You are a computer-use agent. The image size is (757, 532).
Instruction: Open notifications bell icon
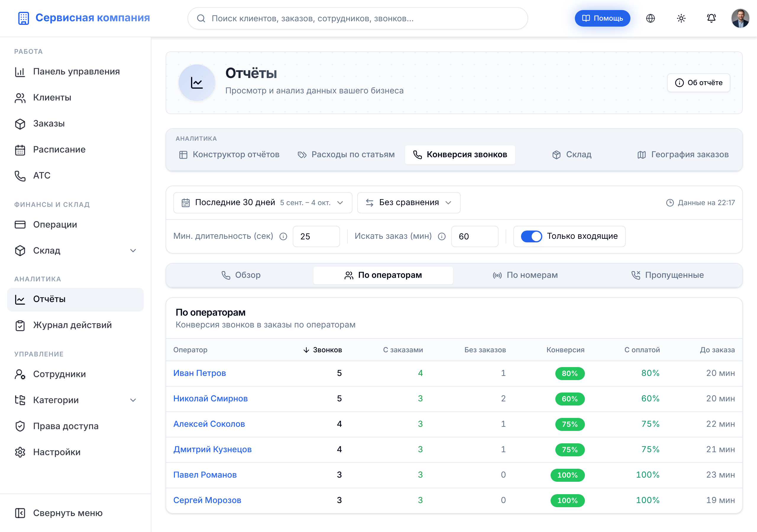[x=711, y=18]
